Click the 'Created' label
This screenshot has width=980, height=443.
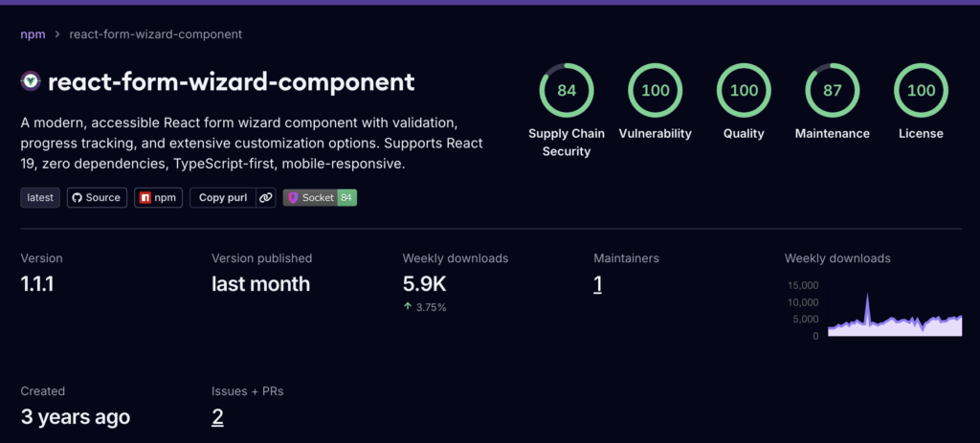42,391
